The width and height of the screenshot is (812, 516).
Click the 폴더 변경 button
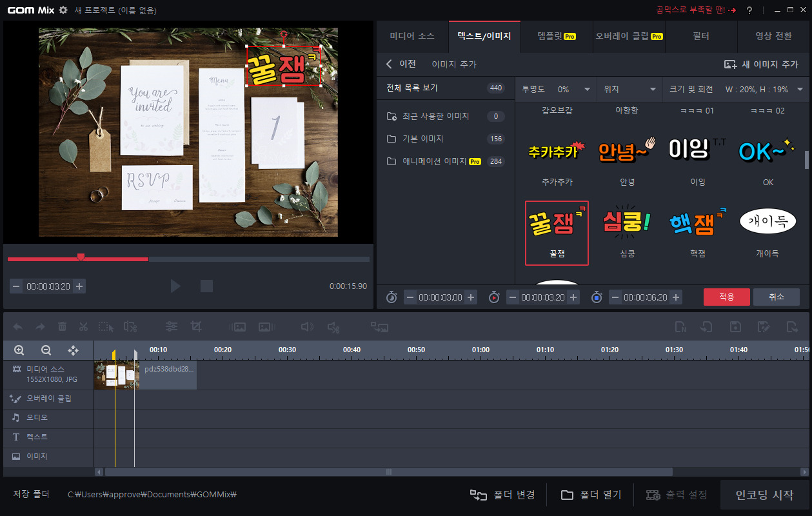[x=502, y=495]
